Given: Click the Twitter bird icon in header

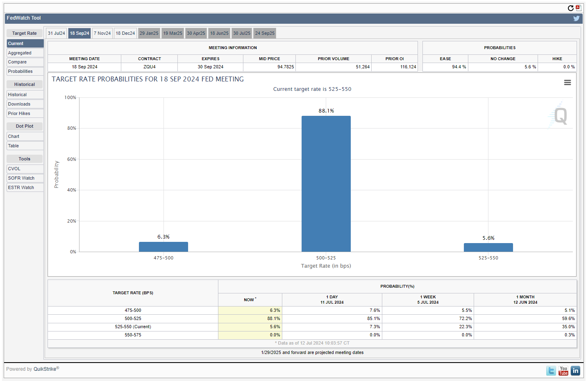Looking at the screenshot, I should pos(576,18).
